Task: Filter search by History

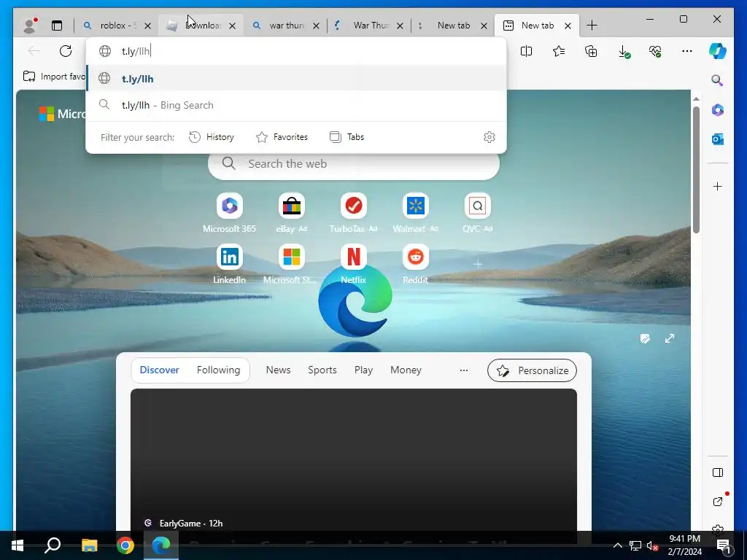Action: [212, 137]
